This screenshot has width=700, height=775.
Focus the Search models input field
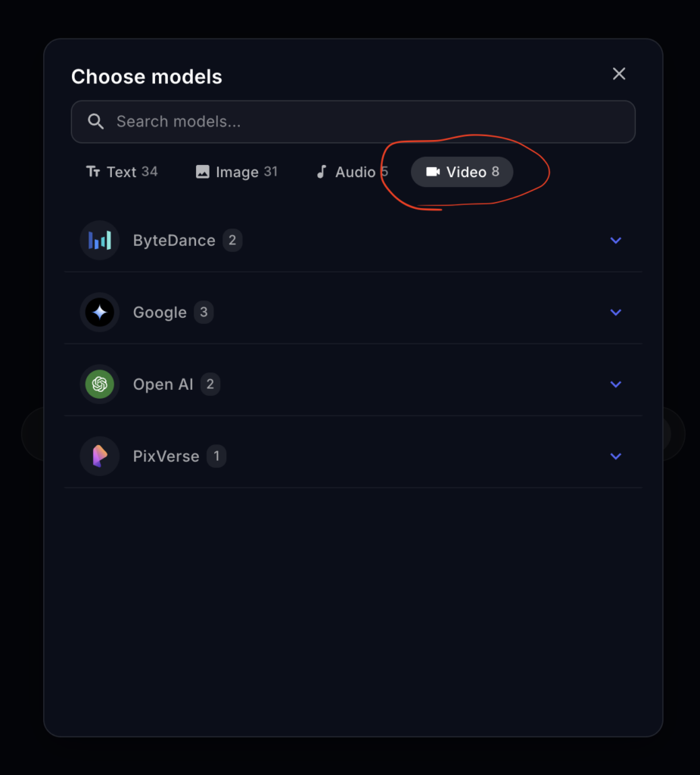click(363, 122)
